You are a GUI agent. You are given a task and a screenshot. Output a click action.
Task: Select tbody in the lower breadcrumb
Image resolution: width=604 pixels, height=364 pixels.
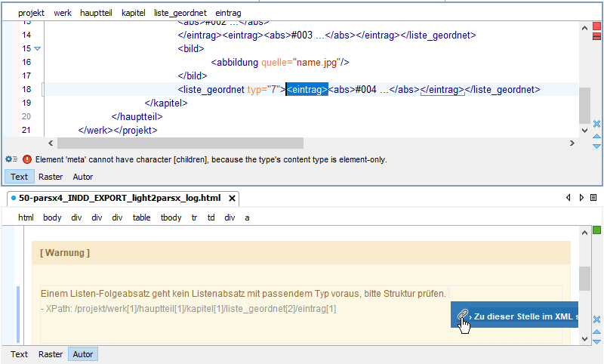point(171,217)
